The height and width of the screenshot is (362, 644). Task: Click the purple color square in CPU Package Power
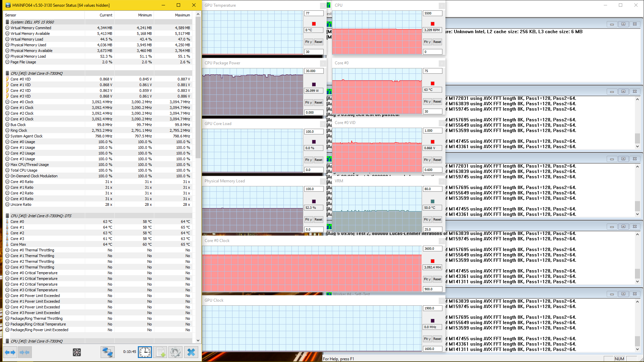314,84
